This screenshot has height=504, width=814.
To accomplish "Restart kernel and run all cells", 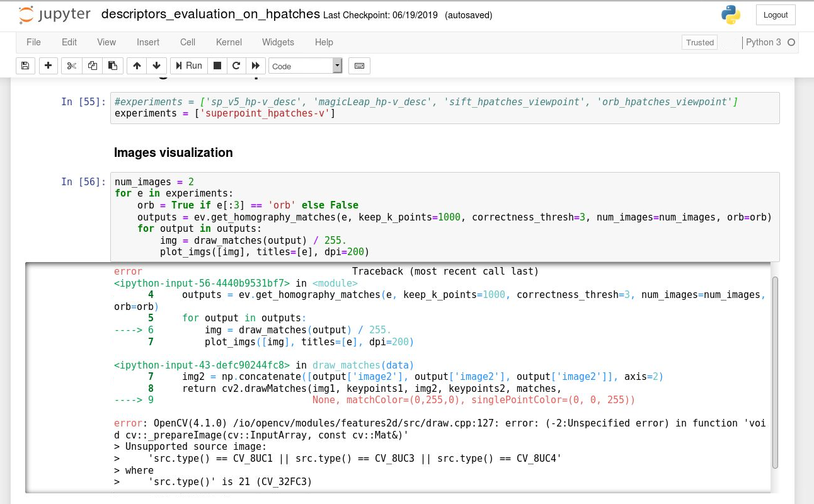I will tap(256, 66).
